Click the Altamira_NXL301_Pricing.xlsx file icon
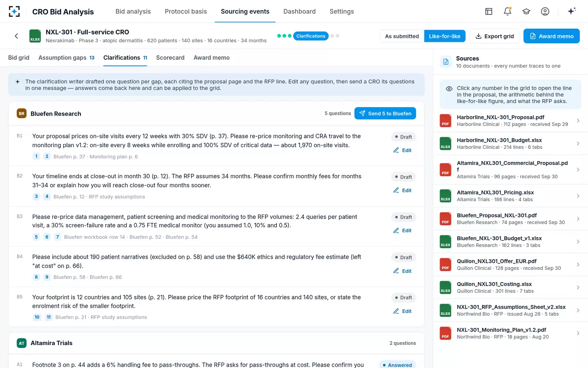 click(445, 196)
